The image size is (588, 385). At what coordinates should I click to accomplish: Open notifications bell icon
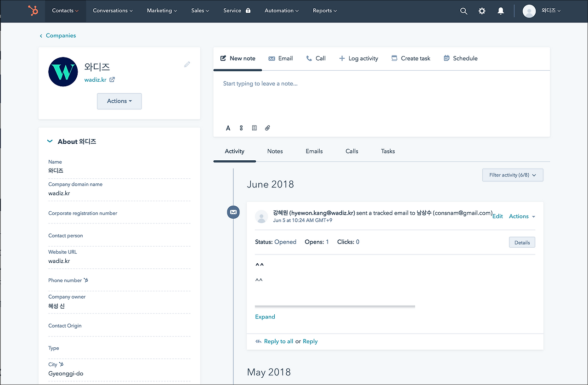501,11
